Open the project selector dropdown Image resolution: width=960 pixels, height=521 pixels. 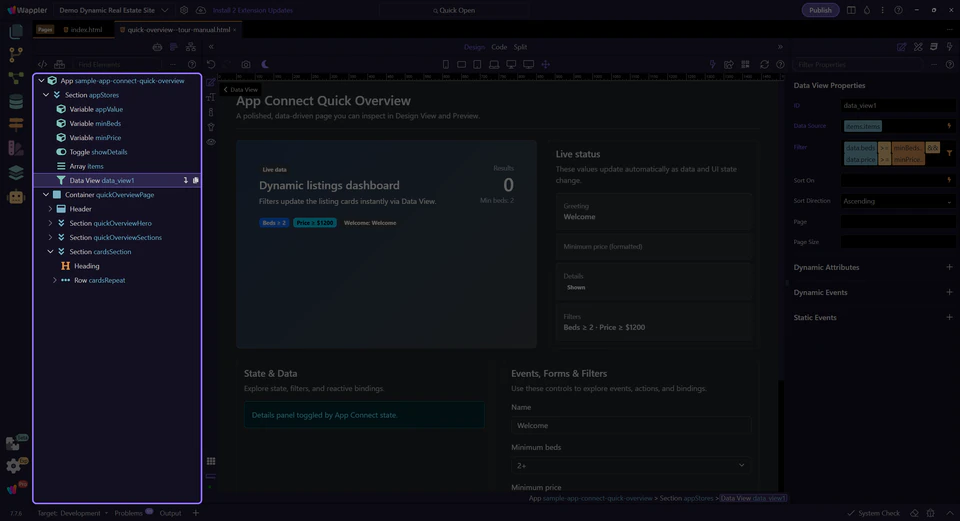click(x=114, y=10)
